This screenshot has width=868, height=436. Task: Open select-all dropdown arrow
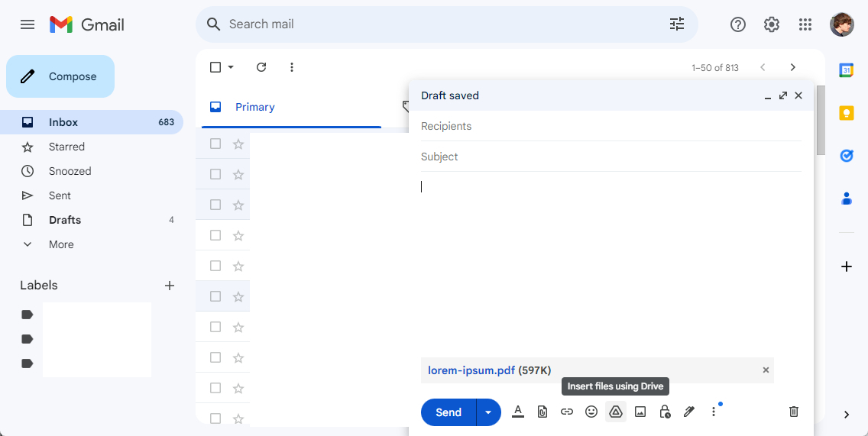231,67
